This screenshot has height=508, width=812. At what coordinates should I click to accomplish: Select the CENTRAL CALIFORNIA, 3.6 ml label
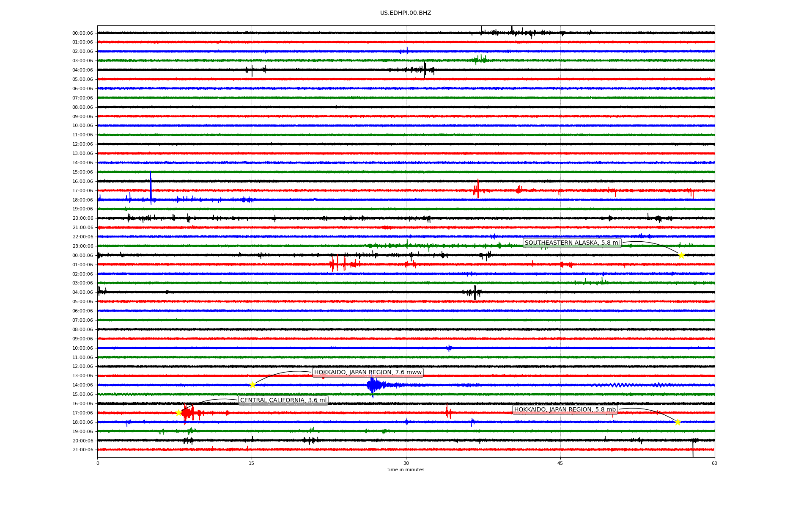click(x=283, y=400)
